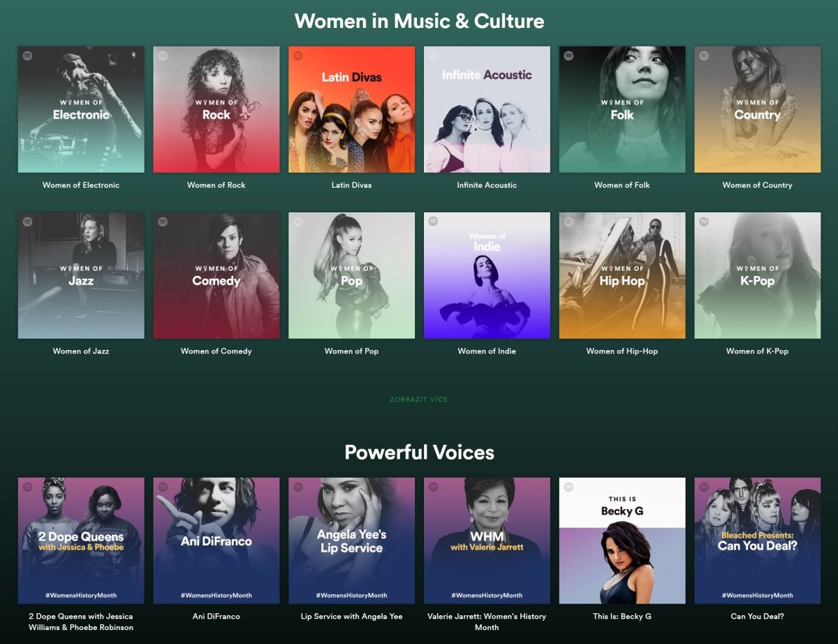Open the Women of Indie playlist cover
Image resolution: width=838 pixels, height=644 pixels.
click(487, 276)
